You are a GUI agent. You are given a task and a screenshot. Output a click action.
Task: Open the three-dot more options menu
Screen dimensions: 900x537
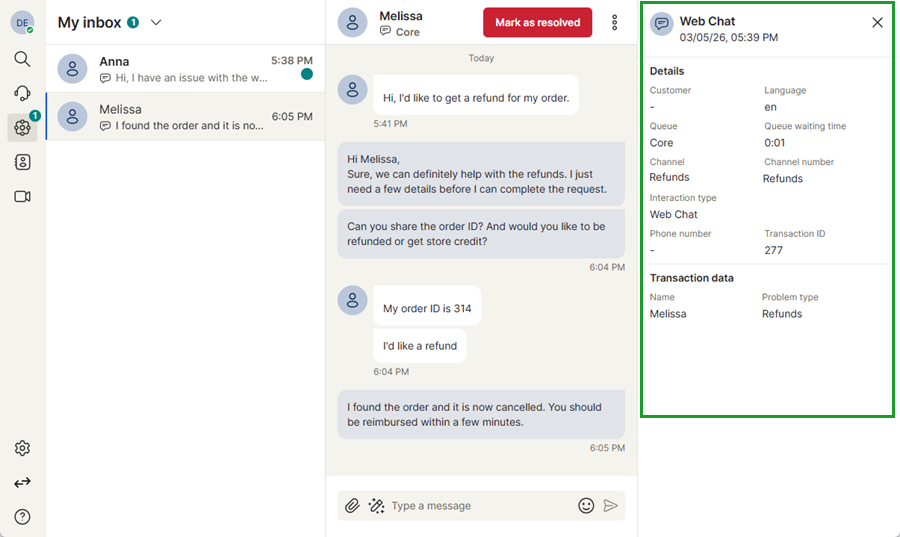click(614, 22)
